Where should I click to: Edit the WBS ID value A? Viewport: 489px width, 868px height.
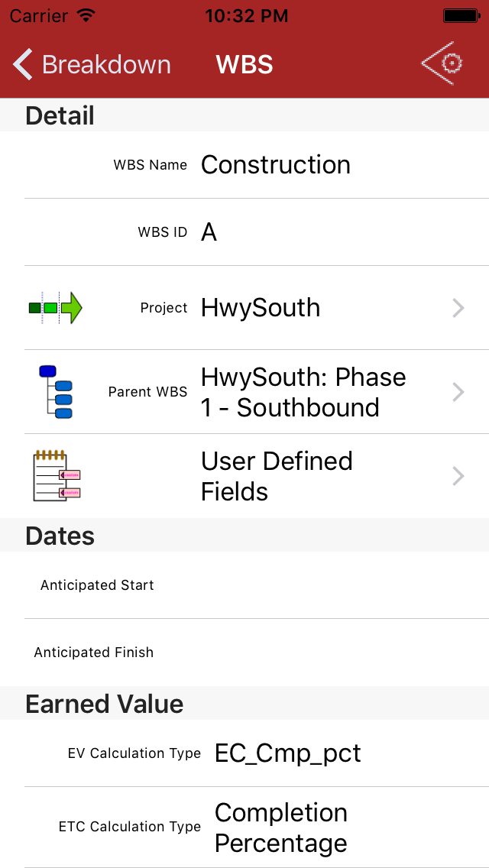209,232
